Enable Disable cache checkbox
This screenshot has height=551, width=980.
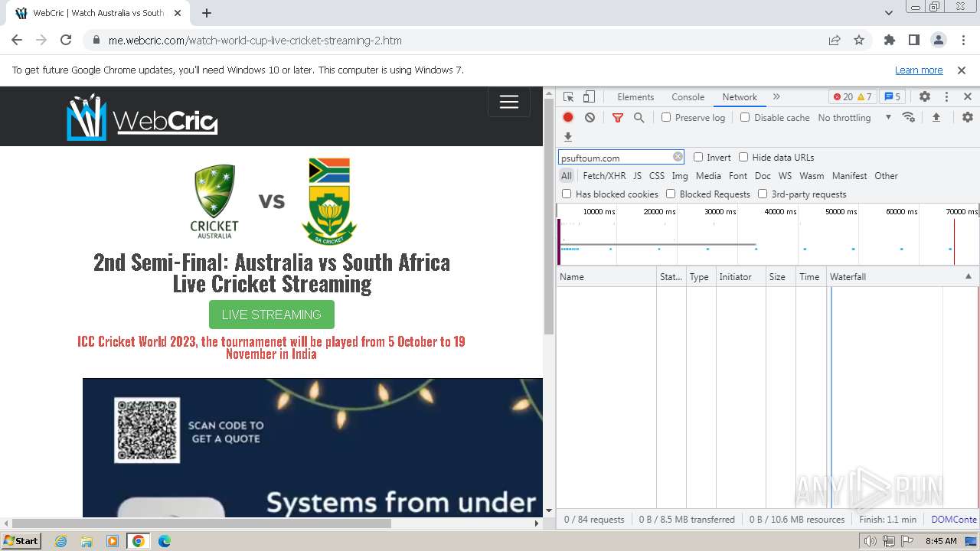[745, 117]
